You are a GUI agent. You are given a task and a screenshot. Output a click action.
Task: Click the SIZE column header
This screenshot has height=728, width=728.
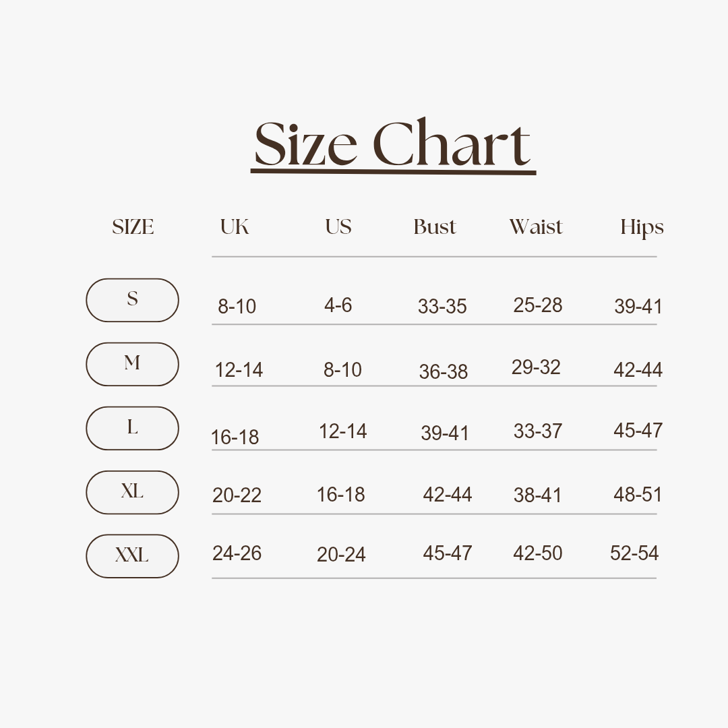pyautogui.click(x=133, y=227)
